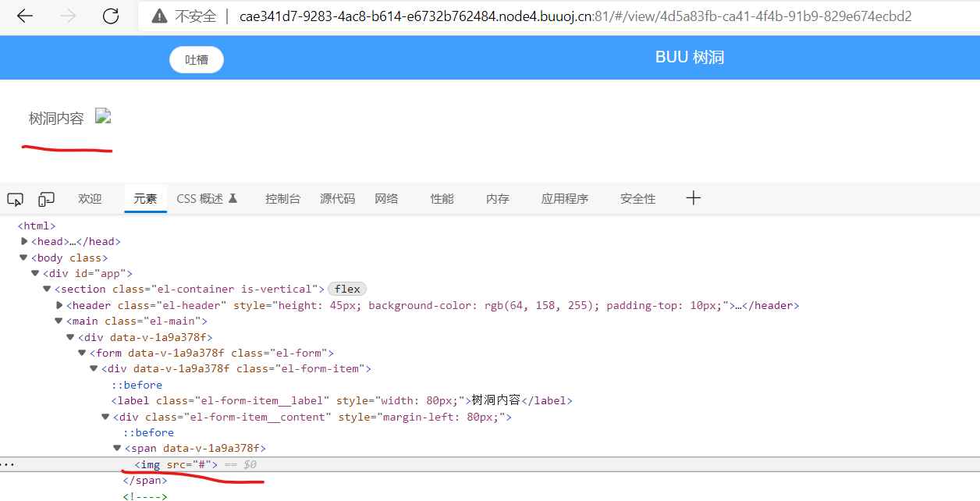Click the 安全性 tab
980x501 pixels.
click(x=637, y=198)
